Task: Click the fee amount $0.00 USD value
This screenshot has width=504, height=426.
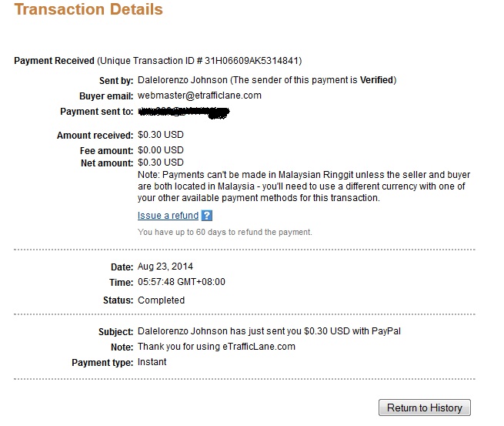Action: click(x=161, y=150)
